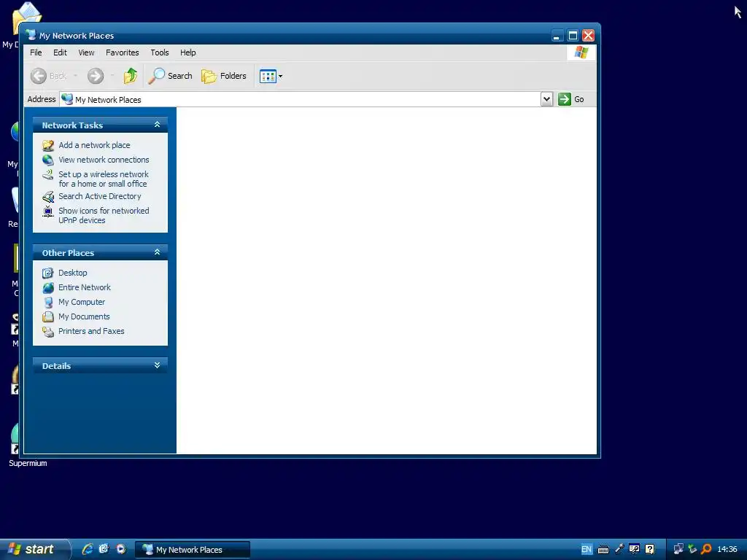
Task: Click the Printers and Faxes icon
Action: [48, 332]
